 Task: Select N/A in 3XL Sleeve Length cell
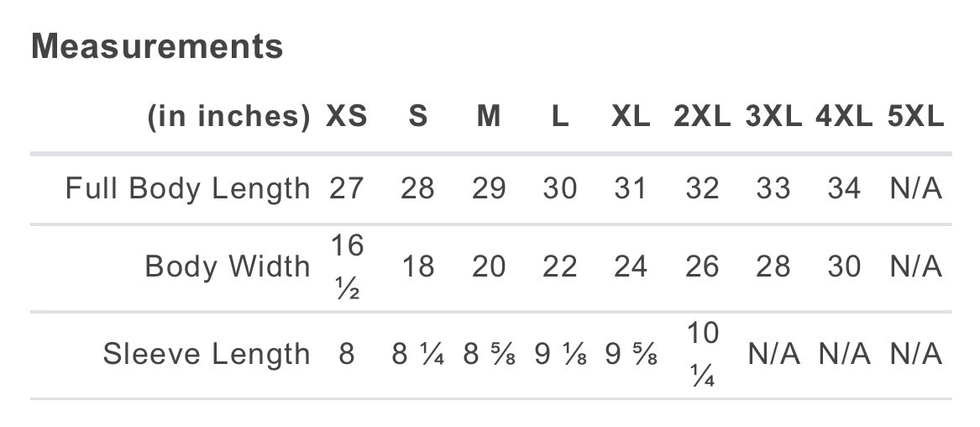pos(773,354)
